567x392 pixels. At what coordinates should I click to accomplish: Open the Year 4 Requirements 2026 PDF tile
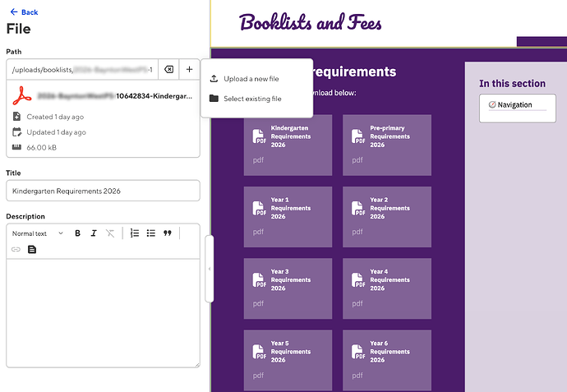click(386, 288)
